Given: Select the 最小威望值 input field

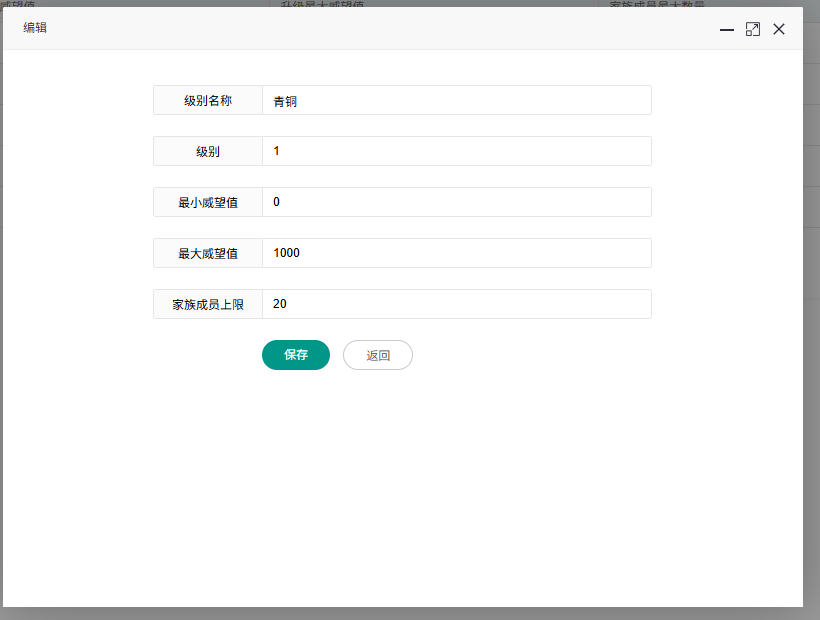Looking at the screenshot, I should click(x=456, y=203).
